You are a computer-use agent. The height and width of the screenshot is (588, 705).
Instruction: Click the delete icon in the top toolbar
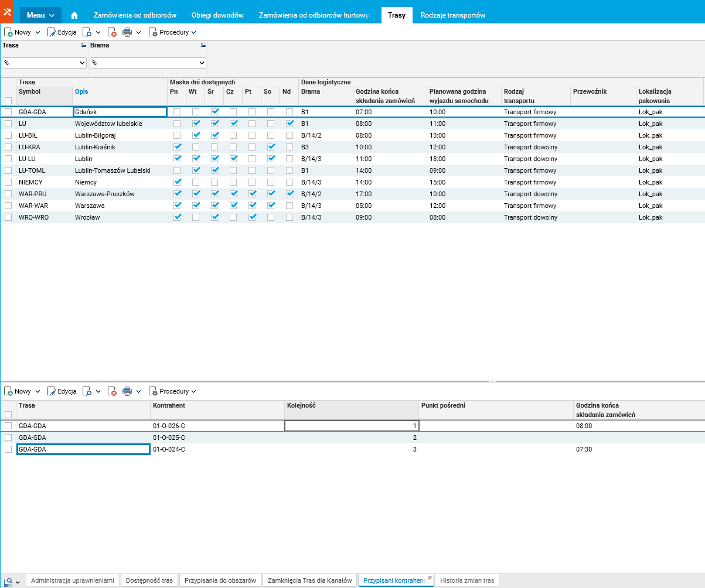112,33
